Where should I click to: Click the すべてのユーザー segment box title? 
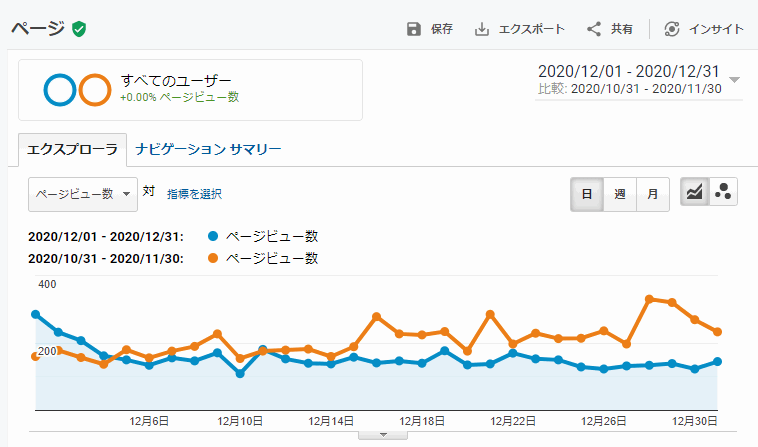tap(176, 80)
